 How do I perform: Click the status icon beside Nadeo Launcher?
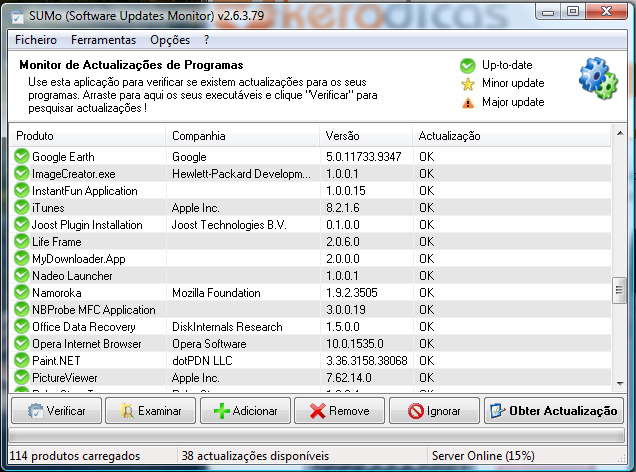pos(21,276)
